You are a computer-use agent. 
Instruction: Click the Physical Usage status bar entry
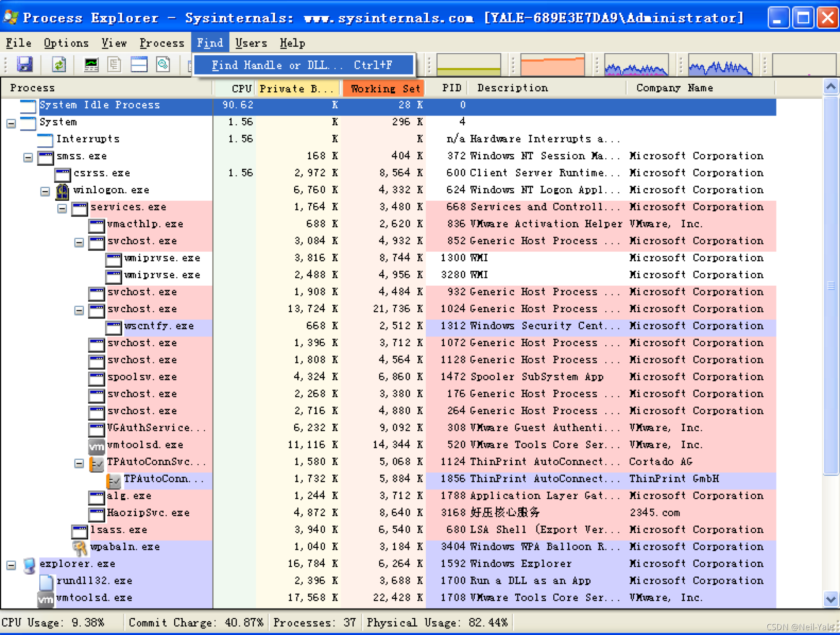tap(437, 623)
